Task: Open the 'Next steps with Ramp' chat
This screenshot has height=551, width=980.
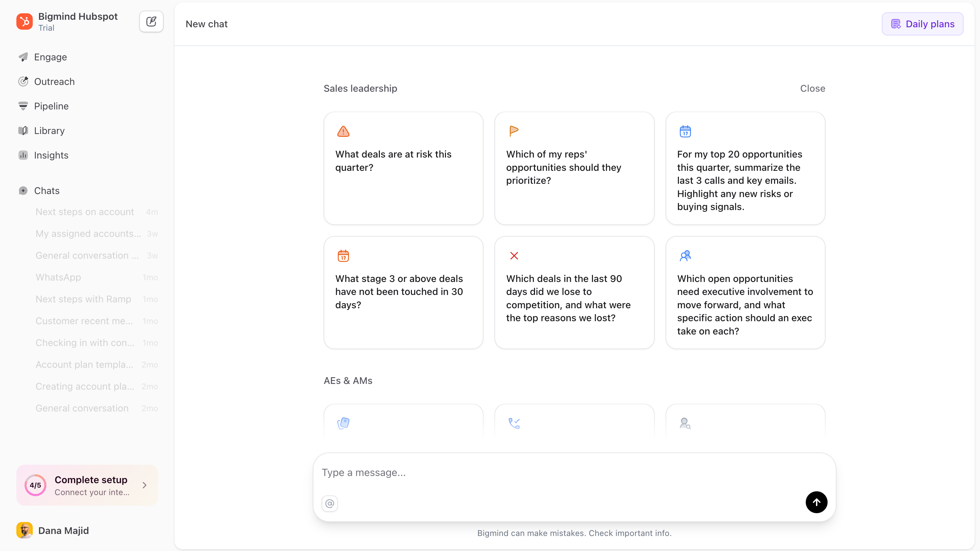Action: (x=96, y=299)
